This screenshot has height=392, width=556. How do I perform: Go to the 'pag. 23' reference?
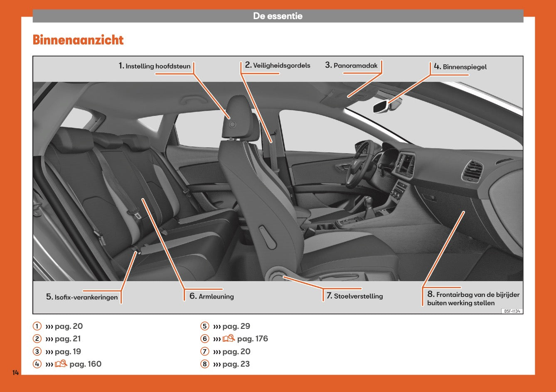236,364
